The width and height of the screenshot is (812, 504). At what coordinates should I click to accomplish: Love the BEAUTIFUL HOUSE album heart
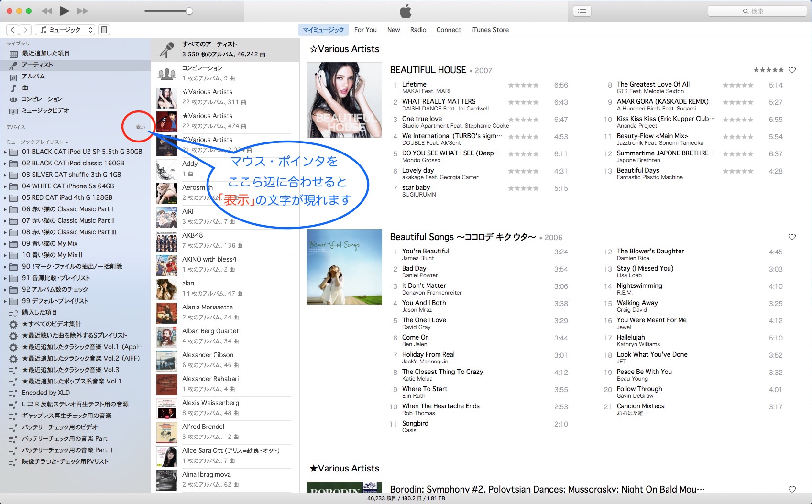pos(792,70)
